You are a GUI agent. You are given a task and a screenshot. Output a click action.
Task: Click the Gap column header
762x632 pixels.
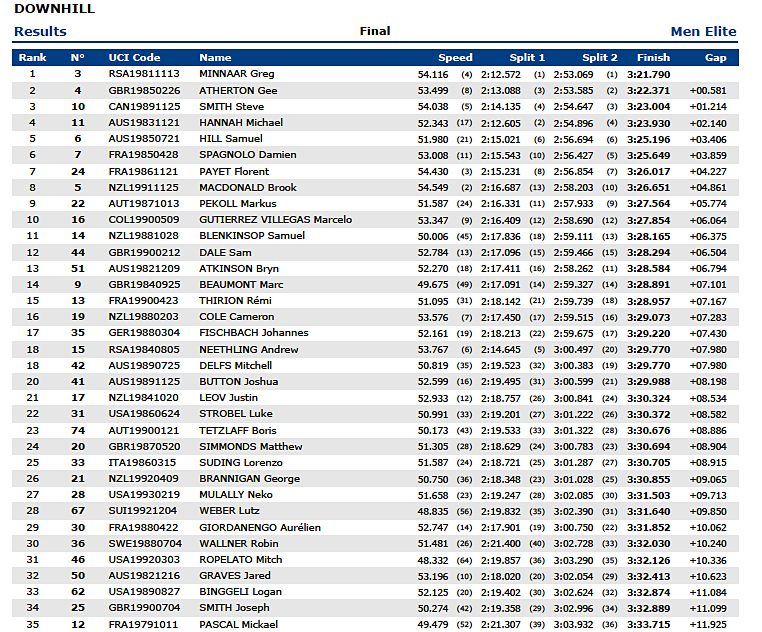[715, 58]
